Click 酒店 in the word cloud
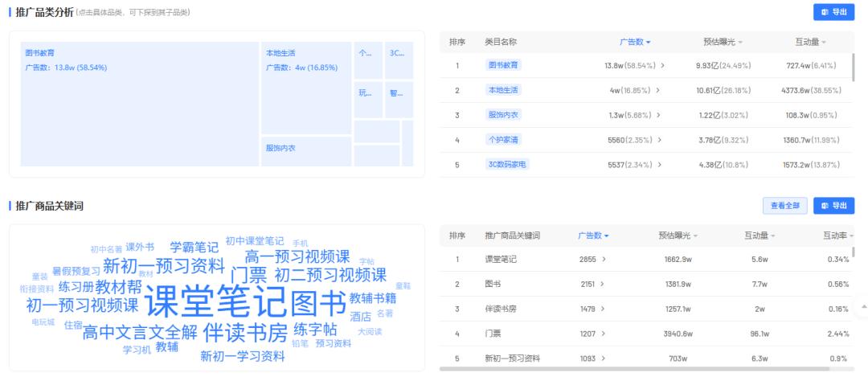This screenshot has height=377, width=868. 360,317
